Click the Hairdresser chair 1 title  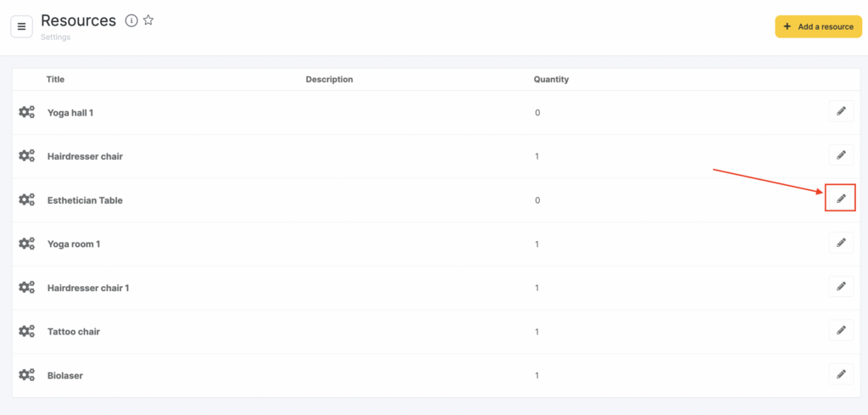88,288
